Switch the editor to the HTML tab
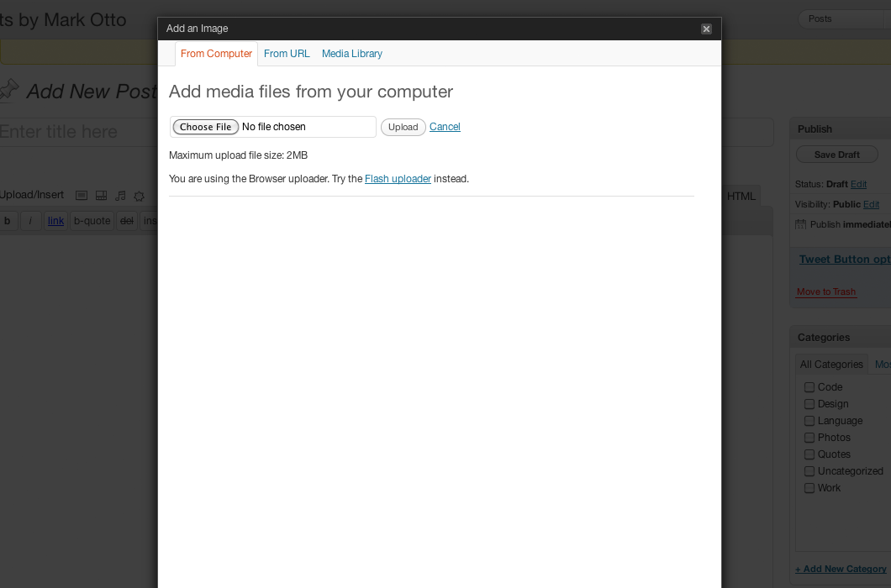This screenshot has width=891, height=588. click(741, 196)
